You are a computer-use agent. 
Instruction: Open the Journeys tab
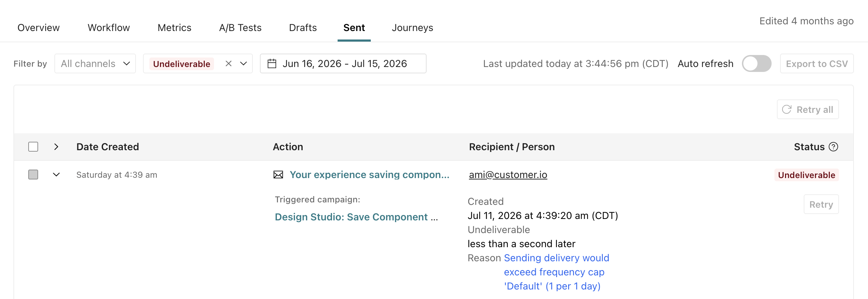click(x=412, y=28)
